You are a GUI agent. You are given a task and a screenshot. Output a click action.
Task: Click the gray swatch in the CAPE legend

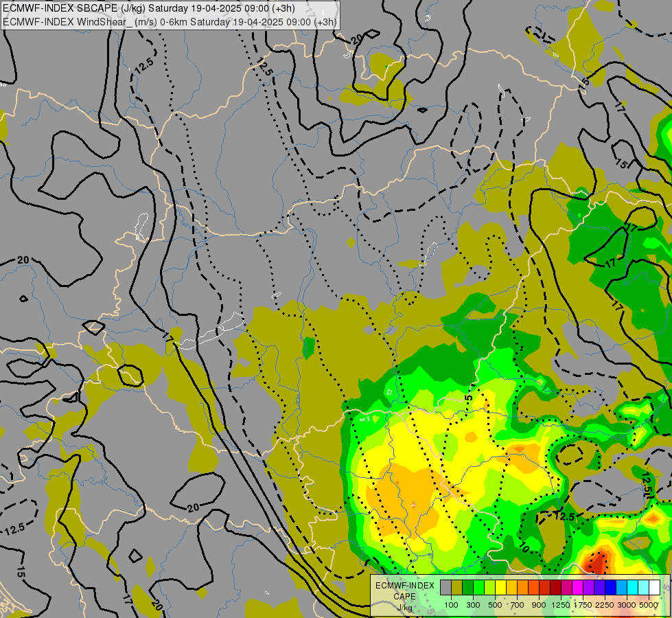445,588
